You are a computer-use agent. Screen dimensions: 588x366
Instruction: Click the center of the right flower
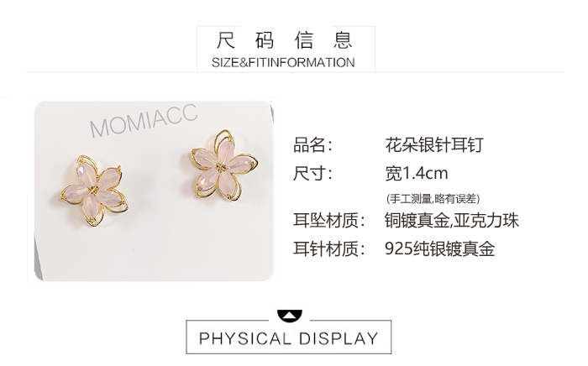[x=222, y=167]
